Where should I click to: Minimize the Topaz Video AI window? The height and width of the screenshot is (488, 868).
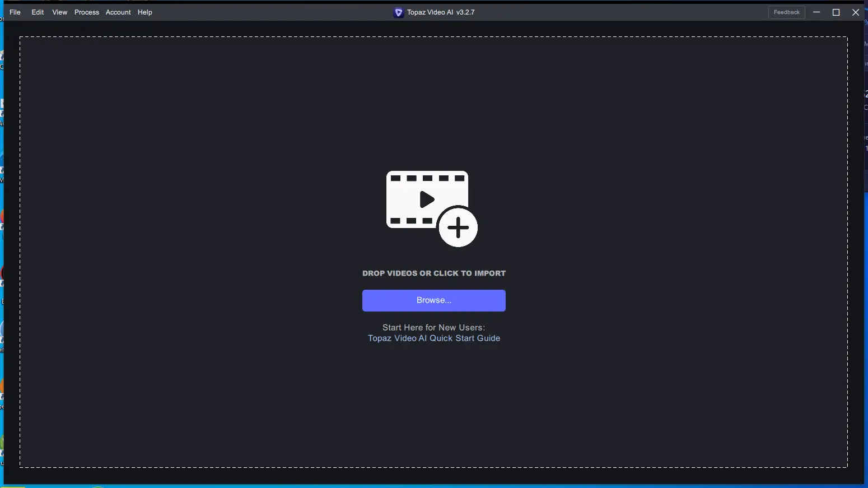pyautogui.click(x=816, y=12)
